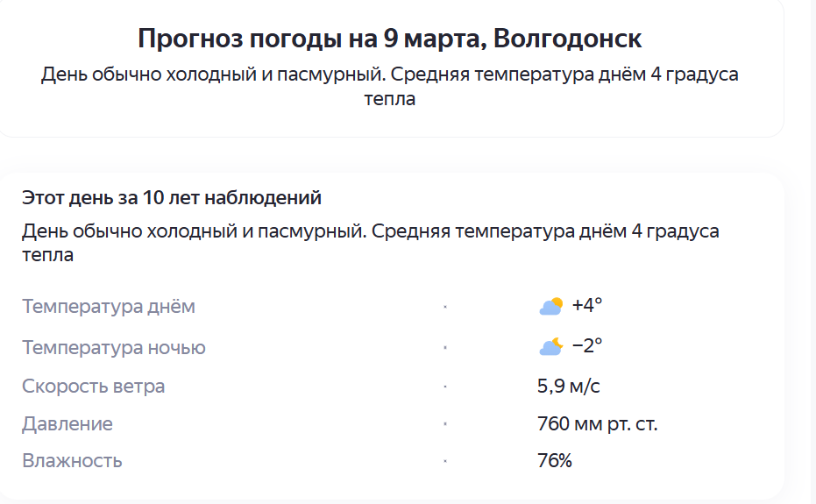
Task: Click the "Влажность" label
Action: (x=72, y=461)
